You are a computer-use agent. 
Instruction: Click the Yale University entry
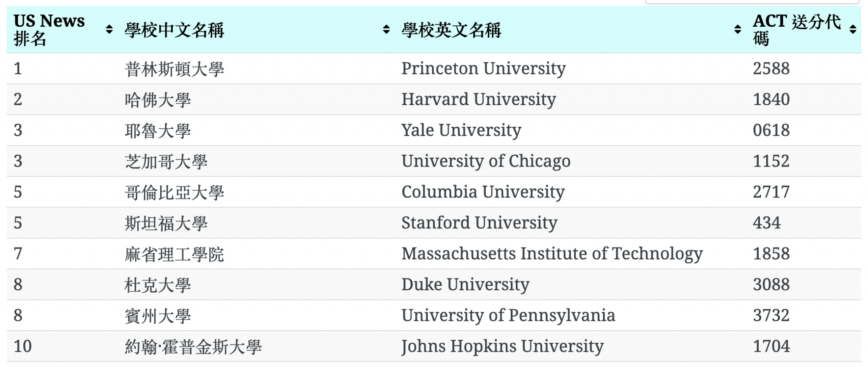[461, 130]
